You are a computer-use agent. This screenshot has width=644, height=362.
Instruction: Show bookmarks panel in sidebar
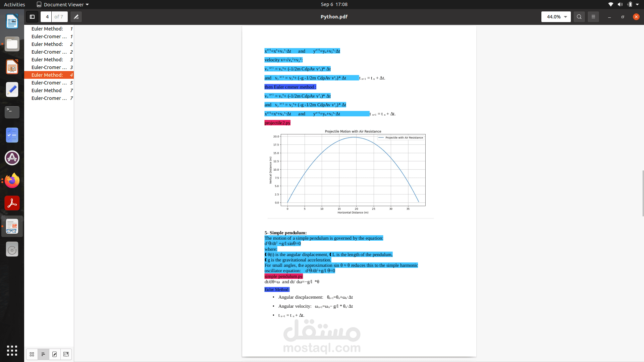pyautogui.click(x=66, y=354)
